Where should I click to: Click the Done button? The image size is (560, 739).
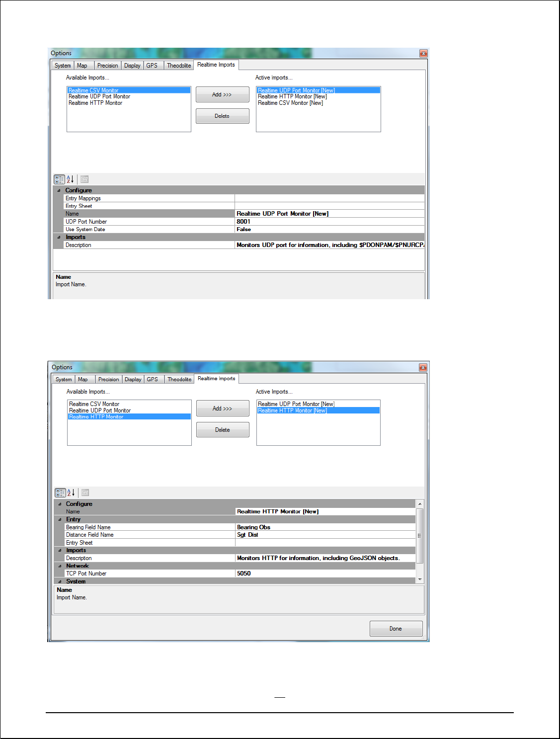pyautogui.click(x=396, y=629)
